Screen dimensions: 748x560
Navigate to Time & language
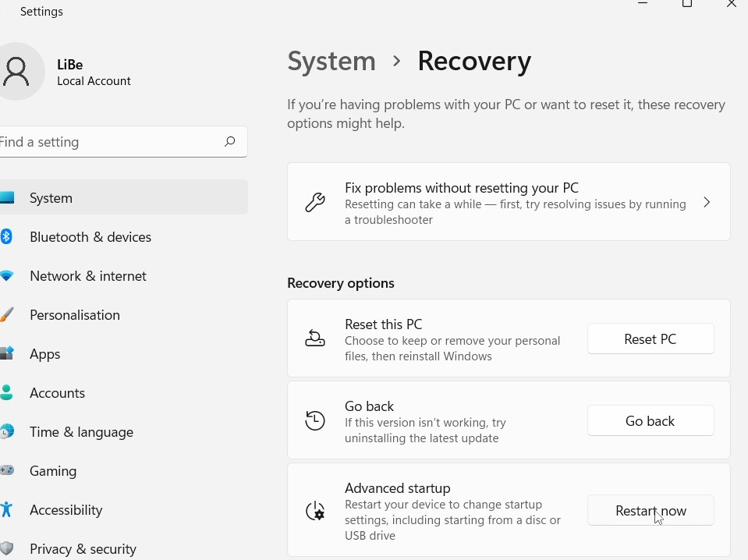click(81, 432)
